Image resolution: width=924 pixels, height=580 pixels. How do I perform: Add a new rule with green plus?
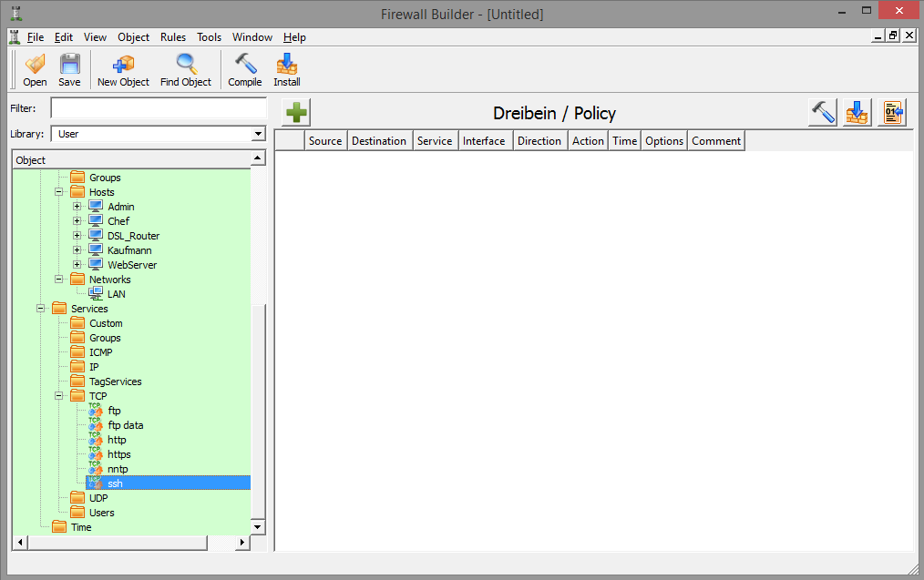(x=297, y=113)
